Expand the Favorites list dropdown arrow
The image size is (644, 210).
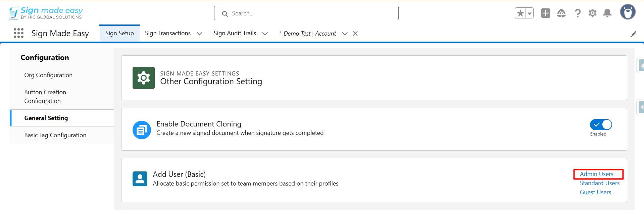tap(530, 13)
